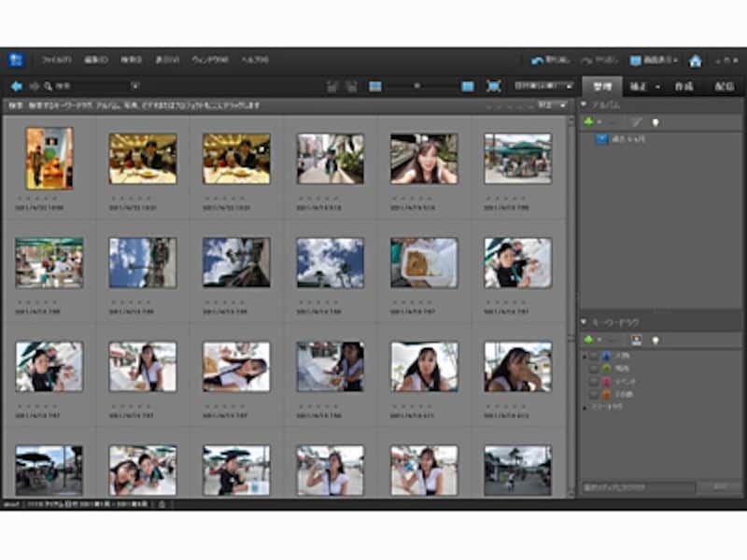
Task: Switch to the Create tab
Action: [x=684, y=87]
